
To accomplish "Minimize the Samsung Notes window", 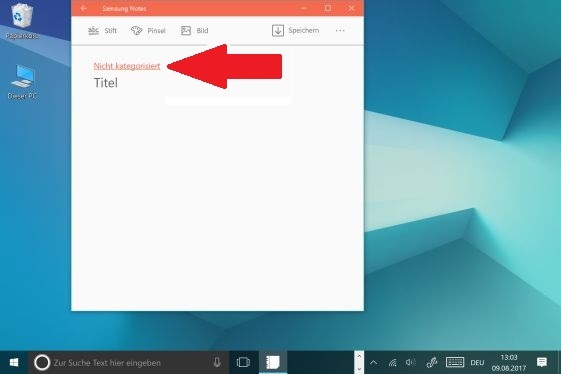I will pos(304,8).
